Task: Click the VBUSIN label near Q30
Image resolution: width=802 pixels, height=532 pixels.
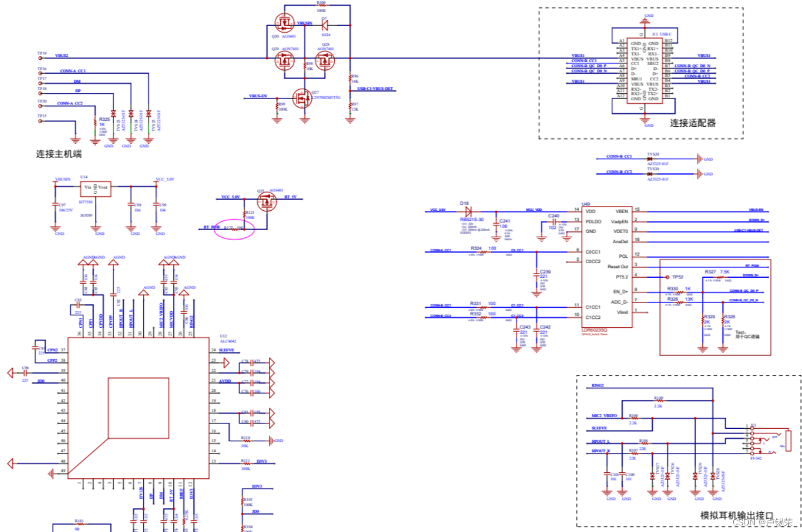Action: point(304,22)
